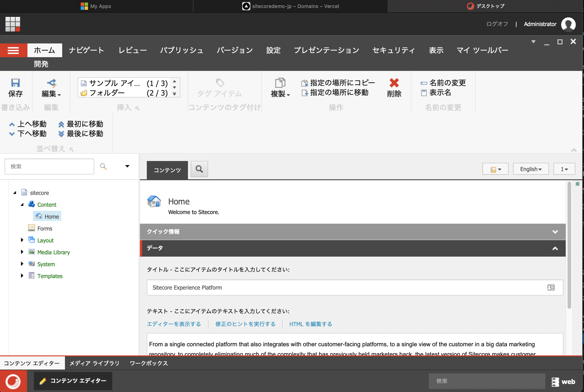584x392 pixels.
Task: Expand the Layout tree node
Action: [22, 240]
